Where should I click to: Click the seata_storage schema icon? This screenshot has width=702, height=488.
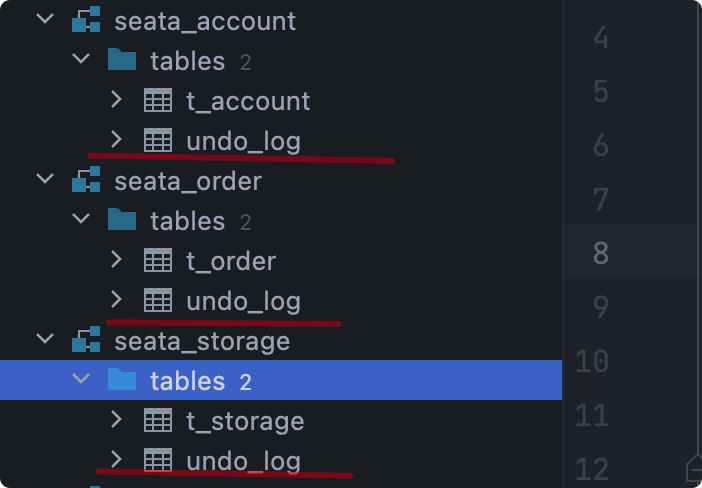click(86, 341)
